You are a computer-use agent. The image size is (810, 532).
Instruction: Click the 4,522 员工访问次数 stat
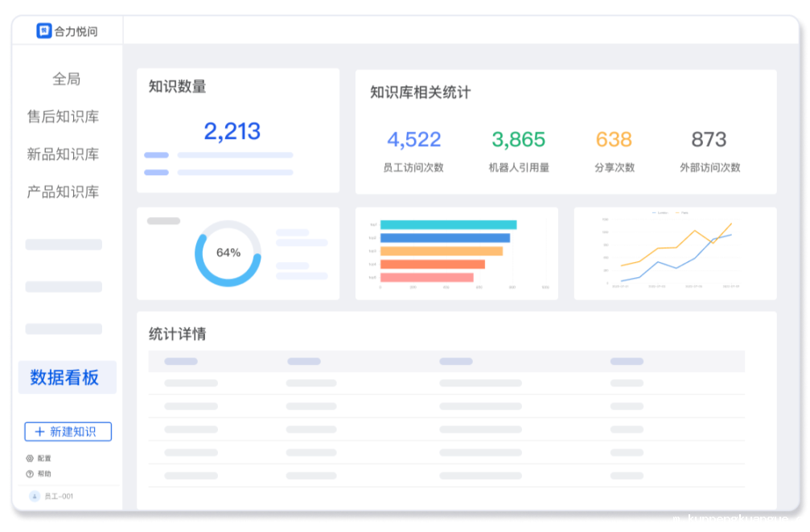click(x=413, y=140)
